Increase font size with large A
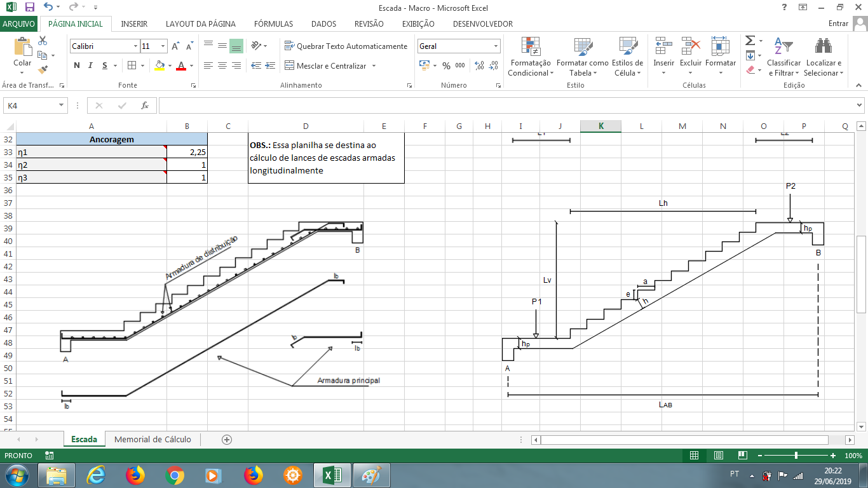The image size is (868, 488). point(176,46)
